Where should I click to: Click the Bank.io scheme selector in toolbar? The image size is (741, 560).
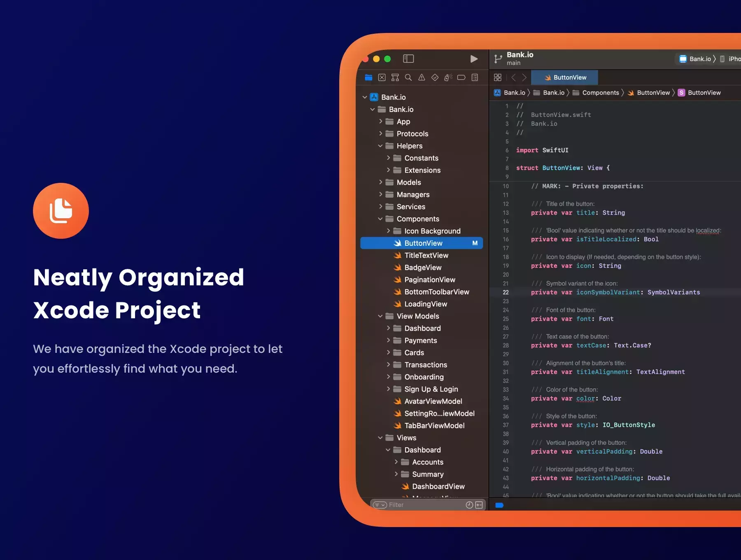click(695, 59)
